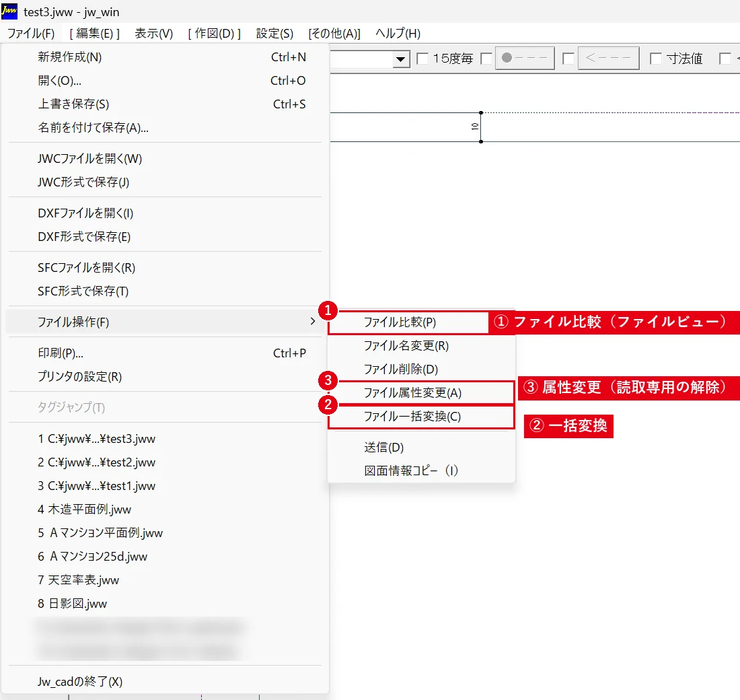Choose 開く(O)... menu entry
The height and width of the screenshot is (700, 740).
tap(165, 81)
